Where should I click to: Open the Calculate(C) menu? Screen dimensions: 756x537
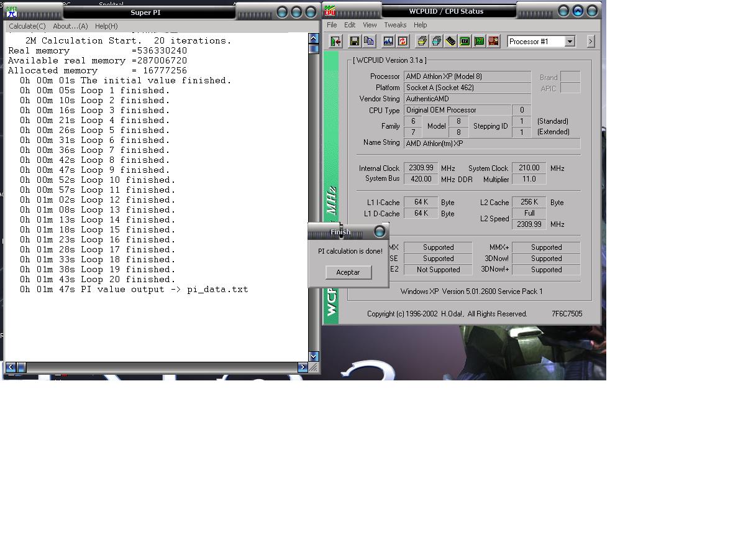[27, 26]
